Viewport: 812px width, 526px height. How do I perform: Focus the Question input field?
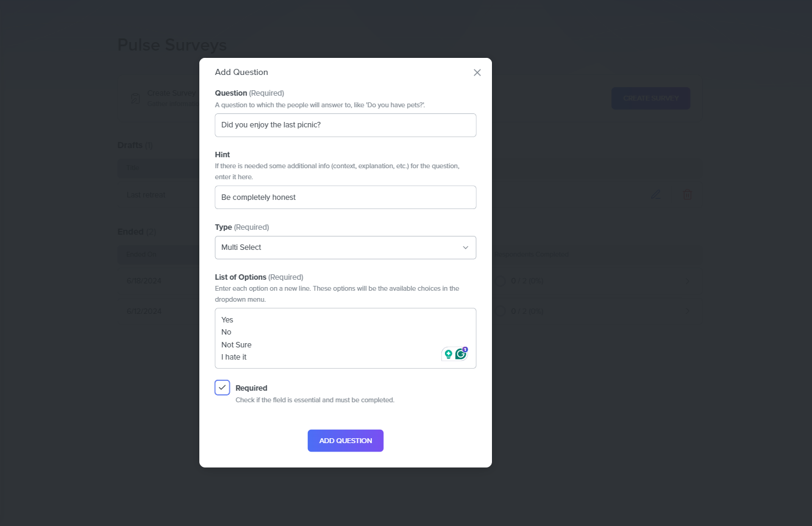pyautogui.click(x=346, y=125)
